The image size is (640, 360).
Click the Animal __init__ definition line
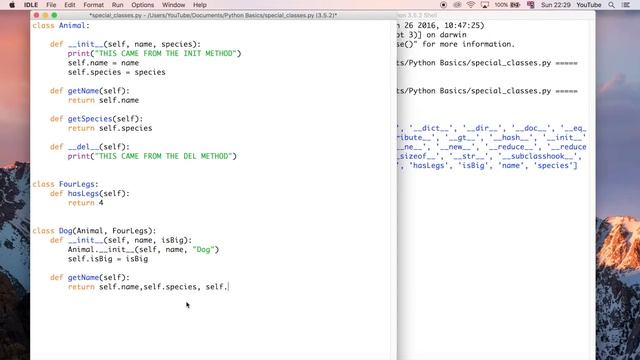coord(125,44)
